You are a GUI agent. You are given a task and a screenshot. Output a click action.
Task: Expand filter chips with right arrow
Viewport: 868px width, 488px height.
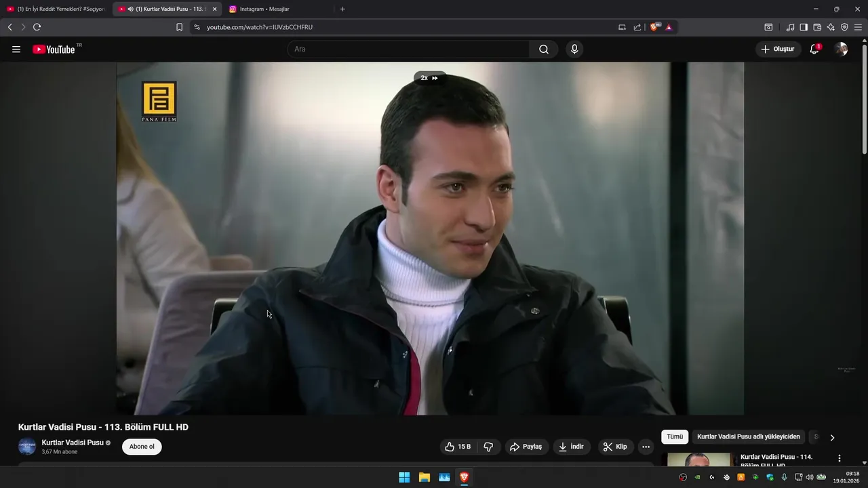(832, 437)
